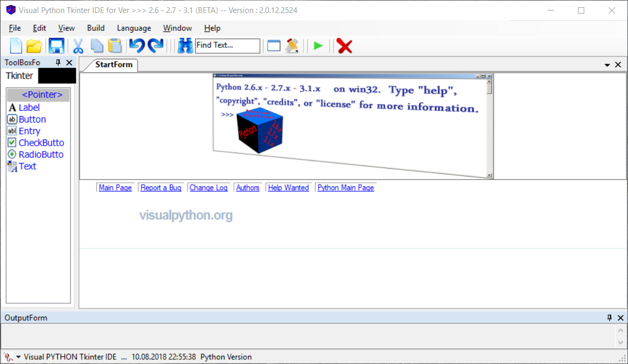Copy using the toolbar copy icon
The image size is (628, 364).
tap(97, 46)
